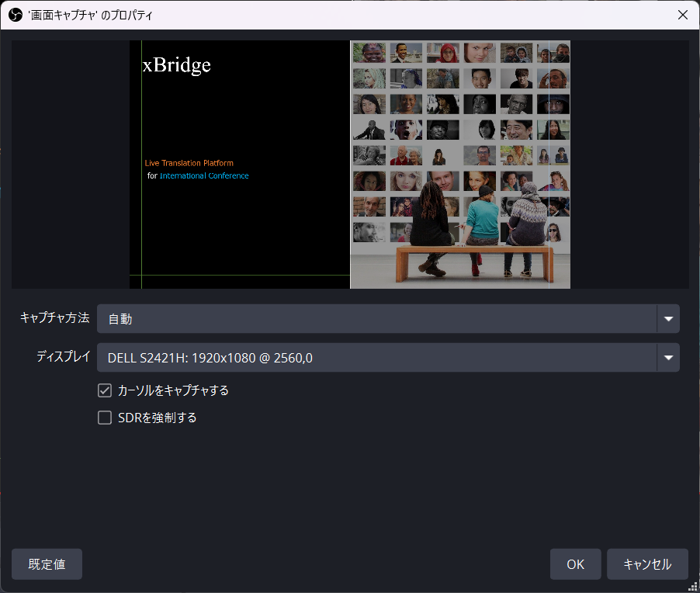Click the キャプチャ方法 label

[54, 317]
